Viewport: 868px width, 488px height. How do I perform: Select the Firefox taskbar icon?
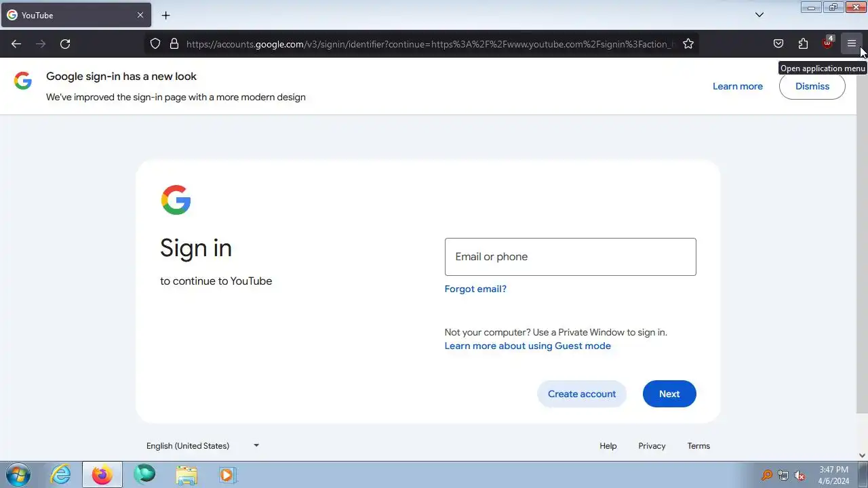point(102,475)
